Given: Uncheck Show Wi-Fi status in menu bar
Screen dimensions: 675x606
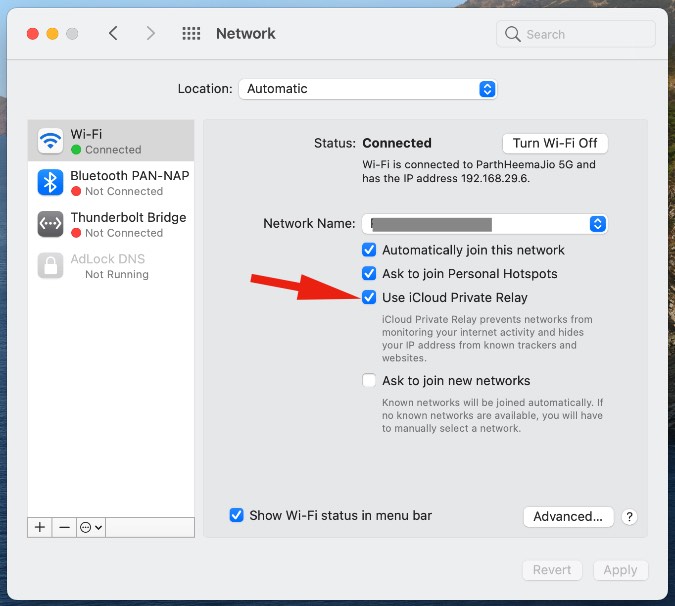Looking at the screenshot, I should pos(237,515).
